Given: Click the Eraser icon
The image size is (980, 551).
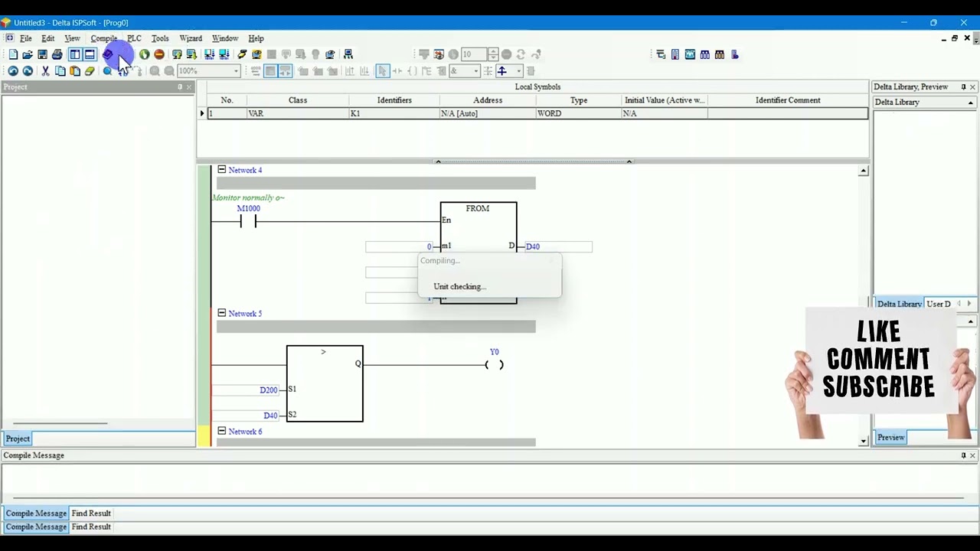Looking at the screenshot, I should (90, 71).
